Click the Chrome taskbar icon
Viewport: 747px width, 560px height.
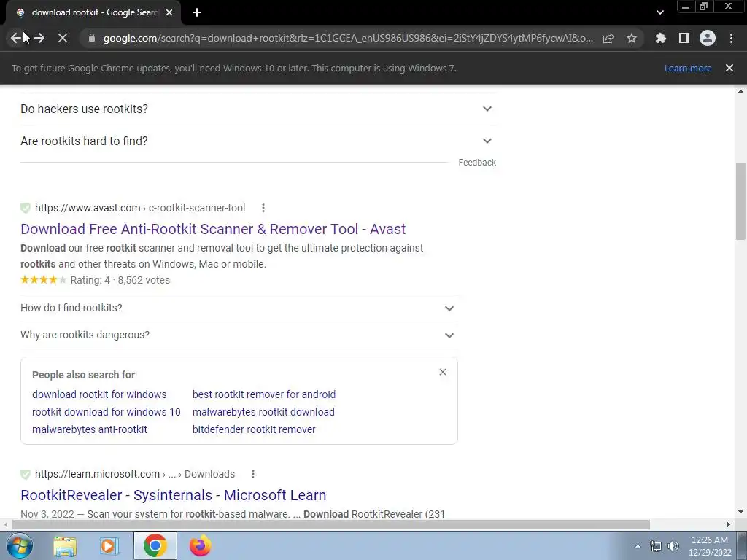click(155, 545)
